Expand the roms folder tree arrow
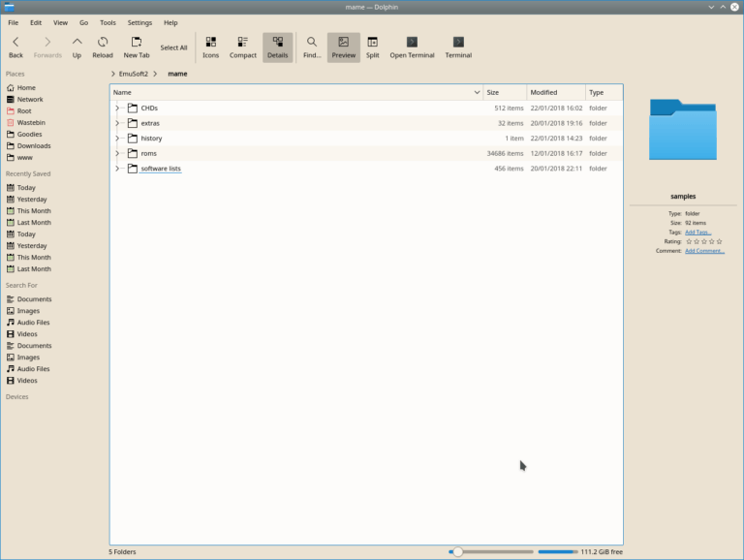Viewport: 744px width, 560px height. click(x=117, y=153)
